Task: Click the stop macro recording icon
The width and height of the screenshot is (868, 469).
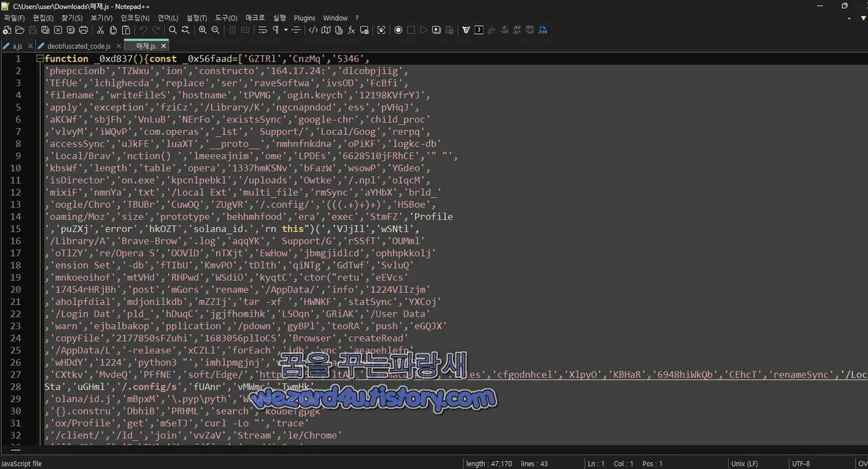Action: click(x=411, y=30)
